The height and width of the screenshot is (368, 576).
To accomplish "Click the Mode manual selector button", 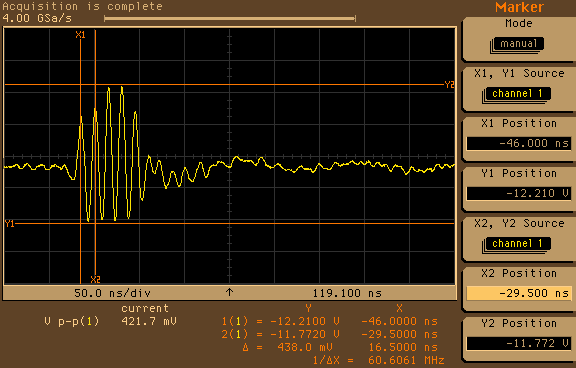I will tap(518, 44).
